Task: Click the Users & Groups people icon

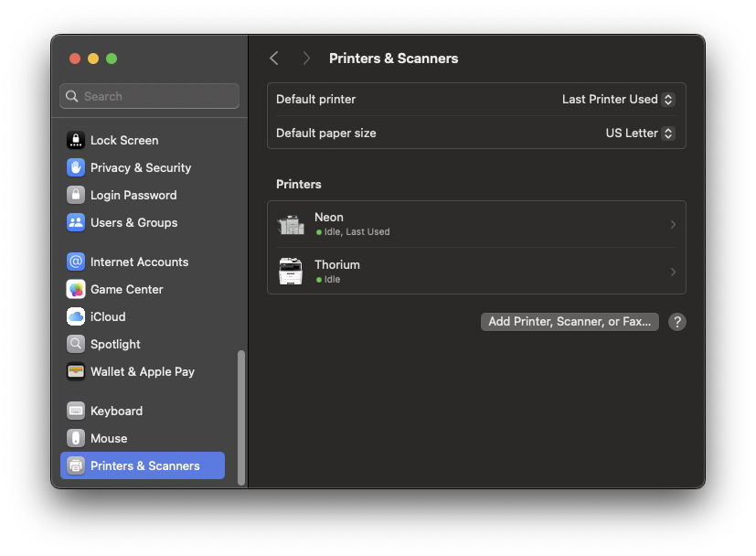Action: point(76,223)
